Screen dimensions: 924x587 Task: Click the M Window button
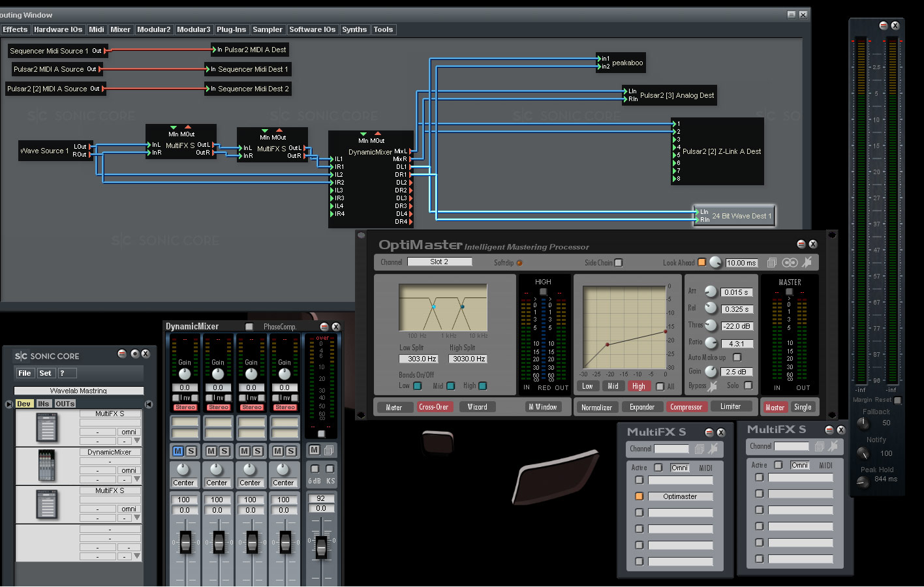tap(542, 406)
